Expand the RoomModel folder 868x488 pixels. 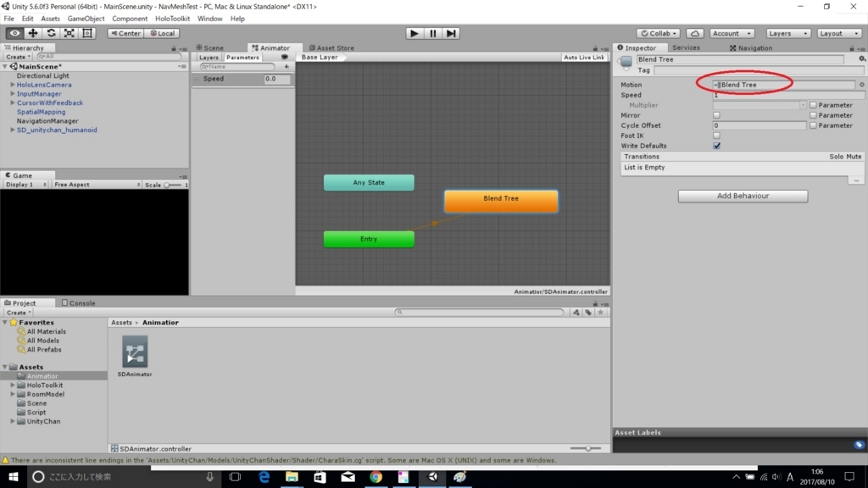[x=12, y=394]
